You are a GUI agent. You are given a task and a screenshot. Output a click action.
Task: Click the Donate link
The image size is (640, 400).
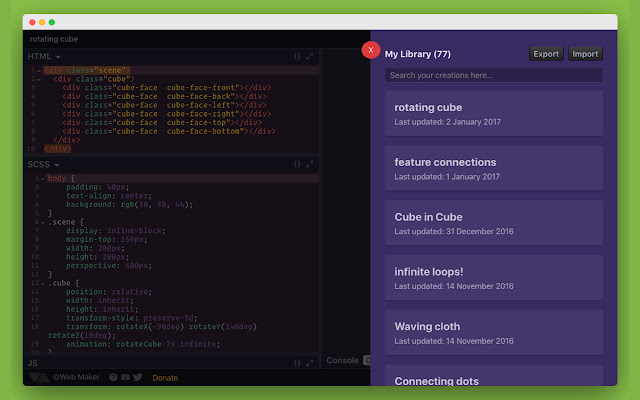click(165, 378)
